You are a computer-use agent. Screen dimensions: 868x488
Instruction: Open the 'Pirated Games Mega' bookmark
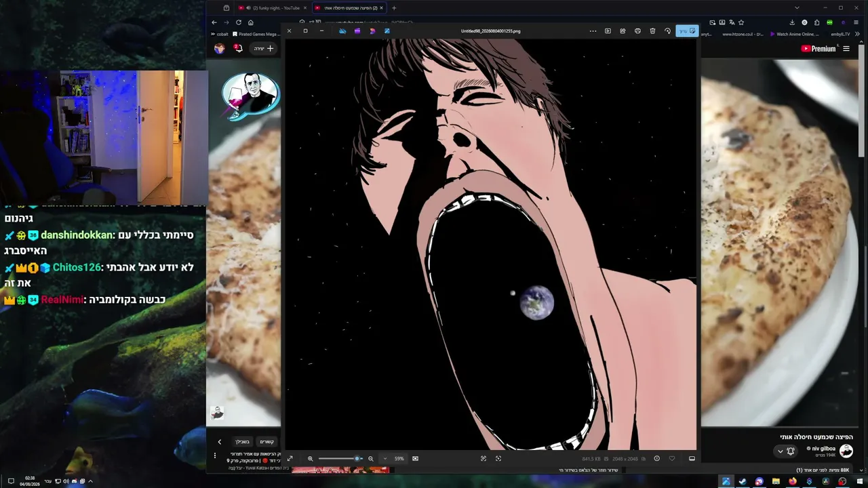[x=255, y=34]
